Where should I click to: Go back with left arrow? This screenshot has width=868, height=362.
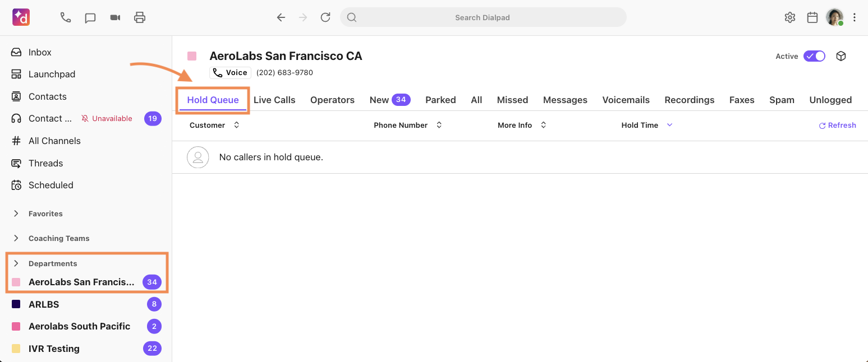click(x=281, y=17)
